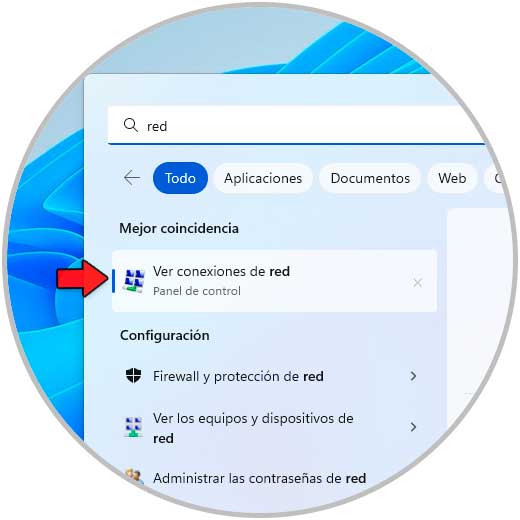Switch to the Aplicaciones filter tab
Image resolution: width=520 pixels, height=520 pixels.
[x=263, y=178]
